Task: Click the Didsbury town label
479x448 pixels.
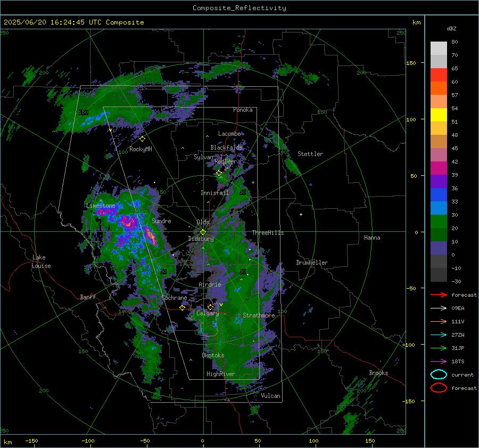Action: (201, 239)
